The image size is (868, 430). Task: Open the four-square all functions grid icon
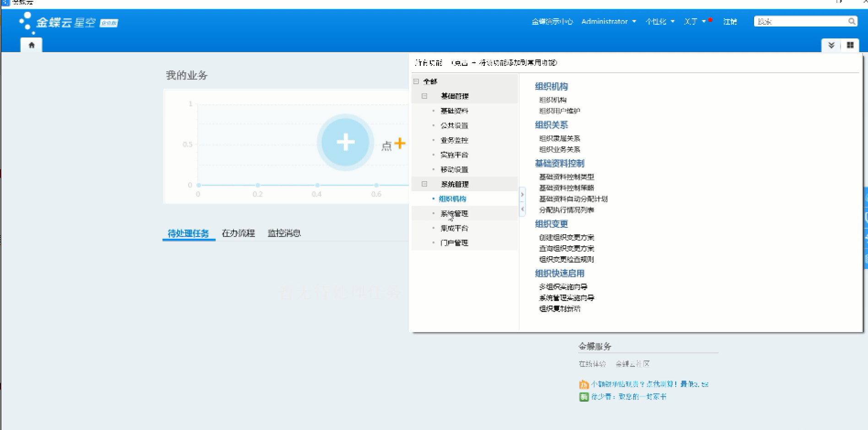850,45
